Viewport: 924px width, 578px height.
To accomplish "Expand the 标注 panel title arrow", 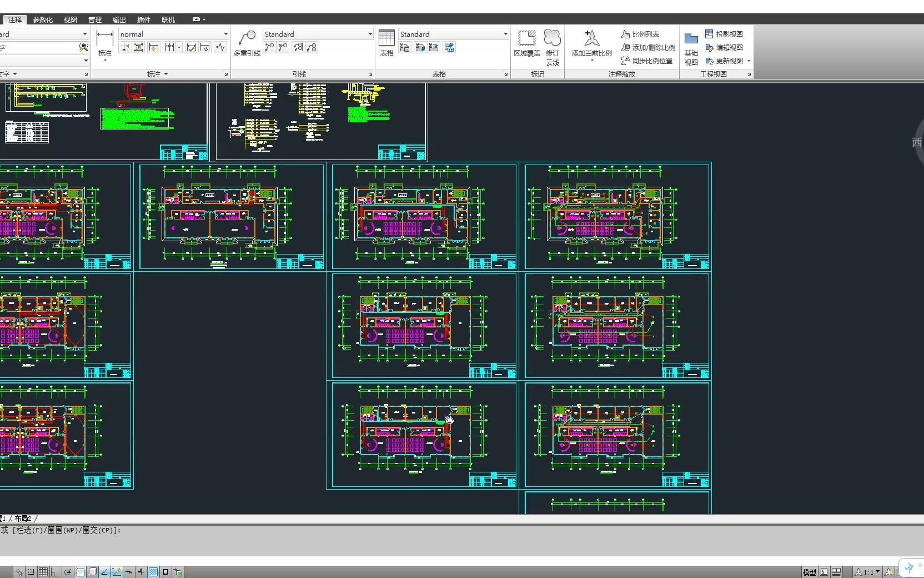I will [165, 74].
